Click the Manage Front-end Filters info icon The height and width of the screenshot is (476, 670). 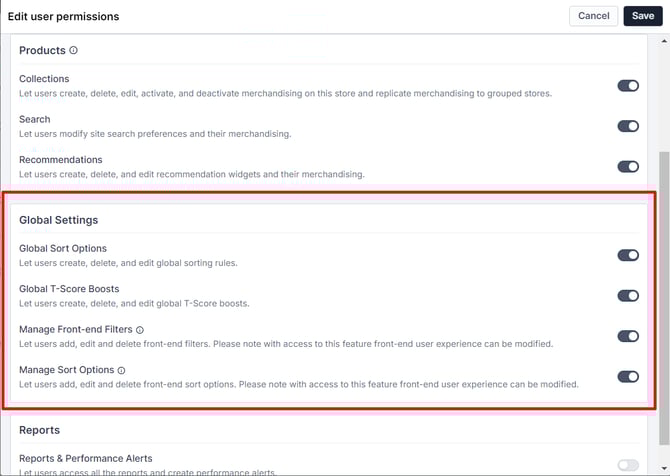point(140,330)
